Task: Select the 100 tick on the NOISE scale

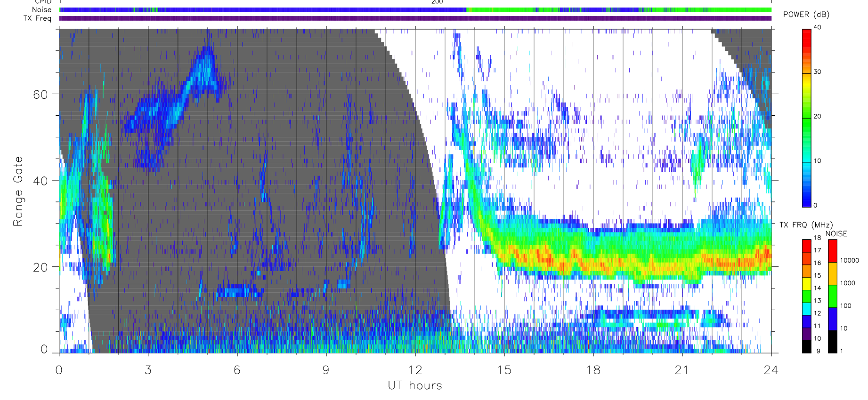Action: click(x=846, y=306)
